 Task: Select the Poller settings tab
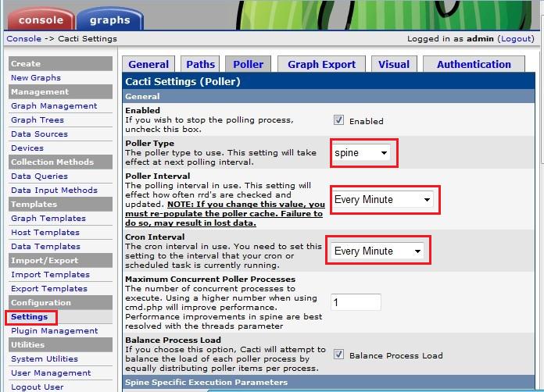[x=248, y=65]
